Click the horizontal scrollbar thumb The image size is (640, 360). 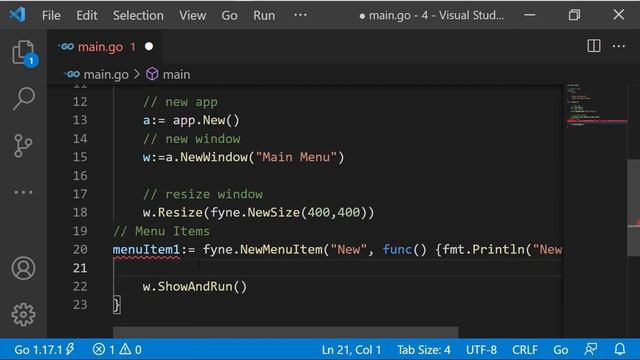click(x=286, y=332)
